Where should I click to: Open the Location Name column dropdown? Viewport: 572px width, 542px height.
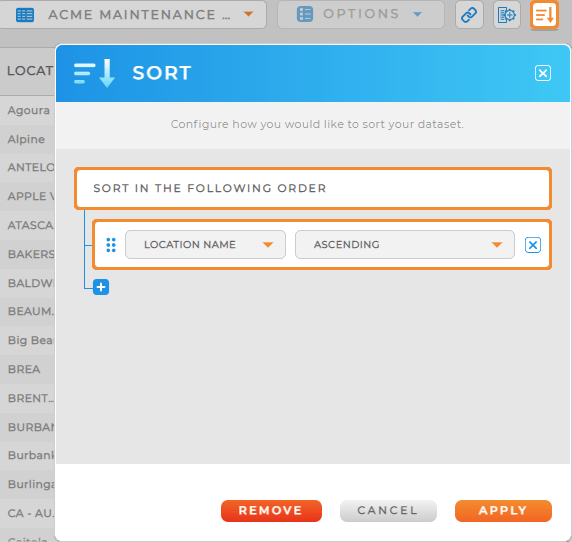point(205,244)
